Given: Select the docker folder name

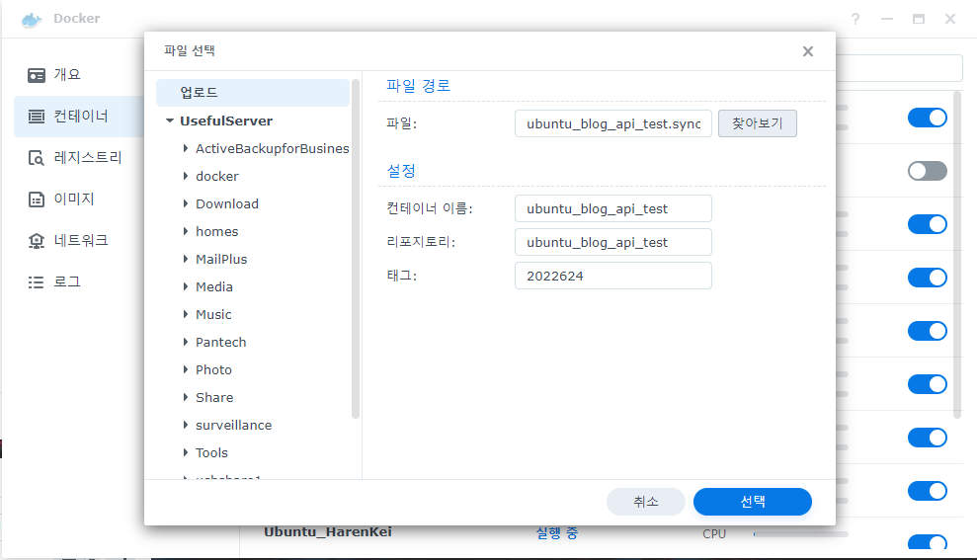Looking at the screenshot, I should click(216, 176).
